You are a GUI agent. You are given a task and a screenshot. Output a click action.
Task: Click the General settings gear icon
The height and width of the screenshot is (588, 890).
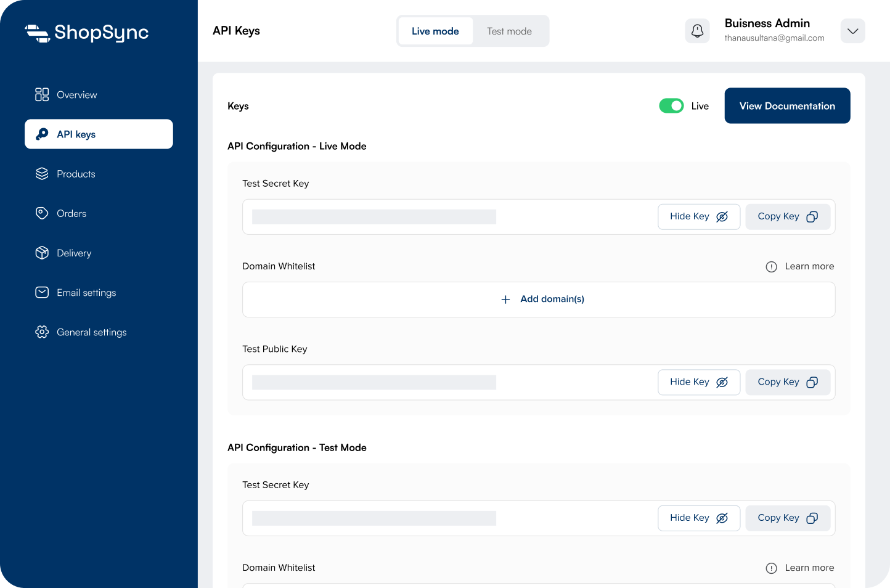(42, 332)
